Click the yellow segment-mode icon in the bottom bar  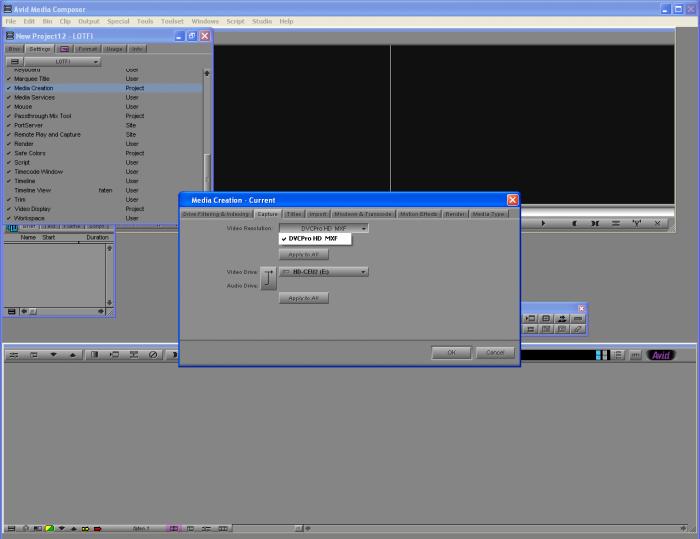coord(85,529)
